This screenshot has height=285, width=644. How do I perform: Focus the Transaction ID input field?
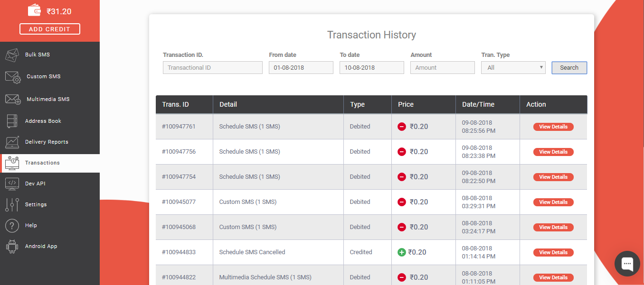(x=212, y=68)
